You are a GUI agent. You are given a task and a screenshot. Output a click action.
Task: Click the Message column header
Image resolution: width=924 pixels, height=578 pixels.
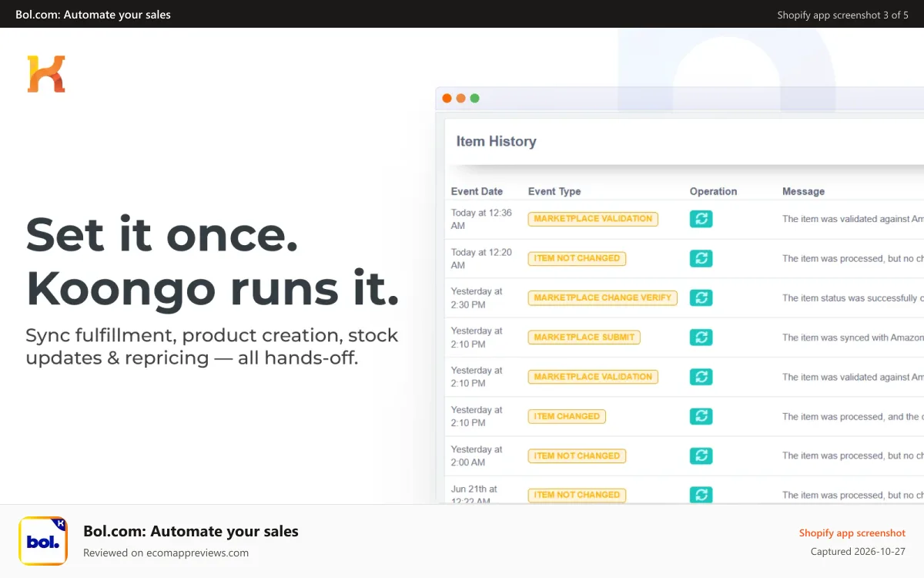click(x=803, y=191)
